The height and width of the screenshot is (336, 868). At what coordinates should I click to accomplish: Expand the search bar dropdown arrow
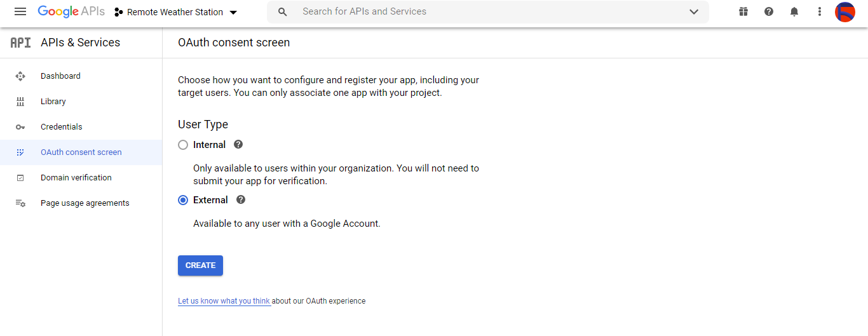click(694, 12)
